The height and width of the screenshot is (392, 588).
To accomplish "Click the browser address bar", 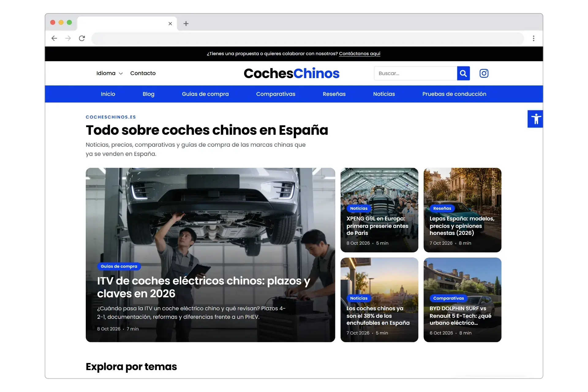I will pos(307,39).
